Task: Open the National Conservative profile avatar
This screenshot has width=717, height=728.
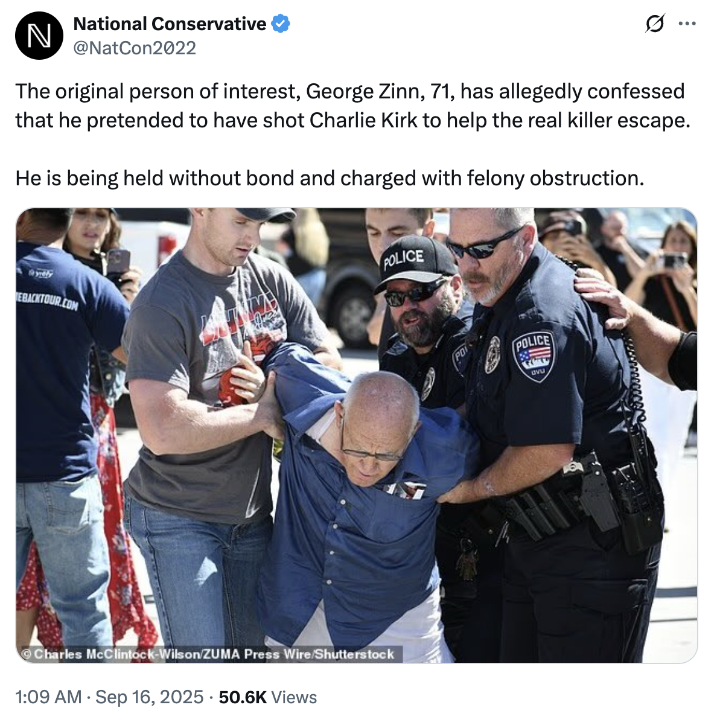Action: click(39, 36)
